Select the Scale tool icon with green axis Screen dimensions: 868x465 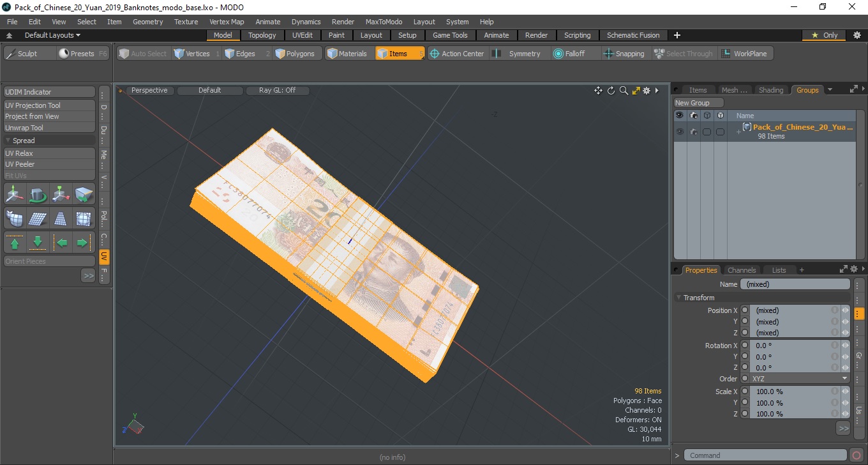(x=61, y=194)
